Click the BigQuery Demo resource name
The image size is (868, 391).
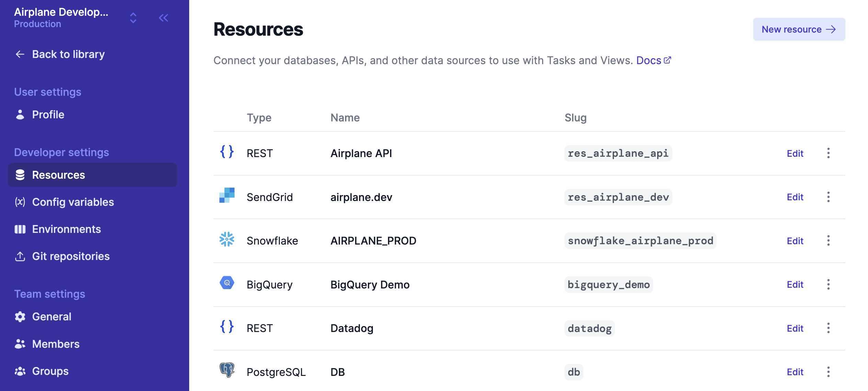point(370,285)
